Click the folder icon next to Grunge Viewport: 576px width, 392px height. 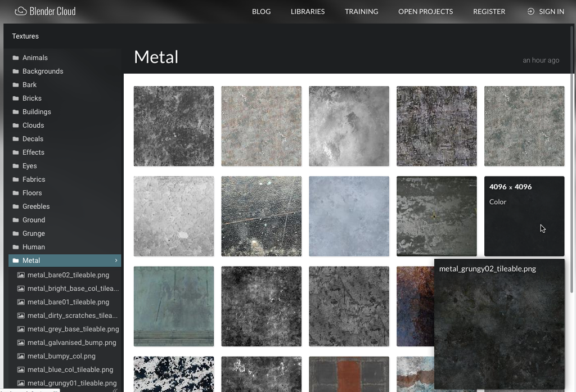pos(16,233)
